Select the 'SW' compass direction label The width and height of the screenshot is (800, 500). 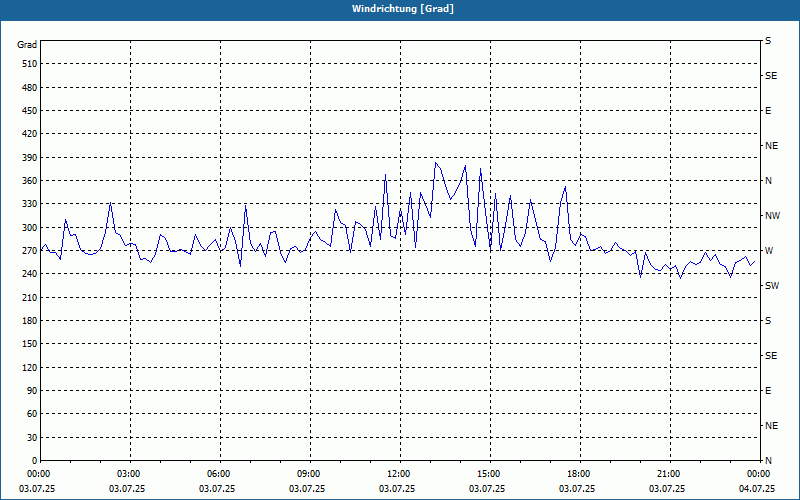coord(772,286)
